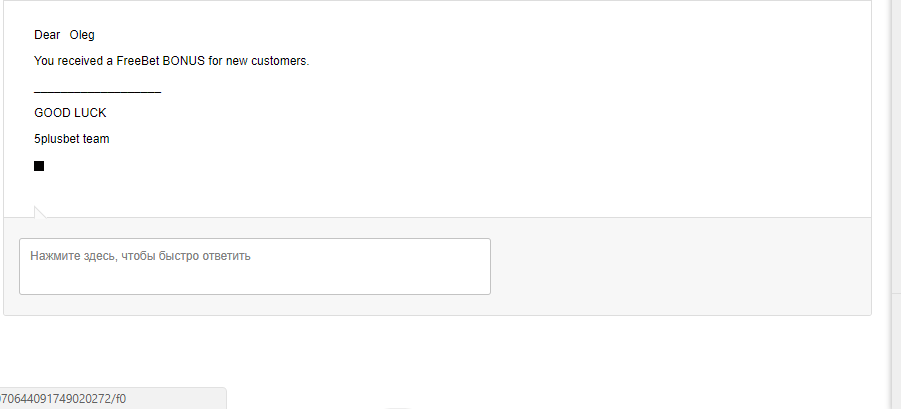Click the small triangular notch above reply box

coord(40,212)
